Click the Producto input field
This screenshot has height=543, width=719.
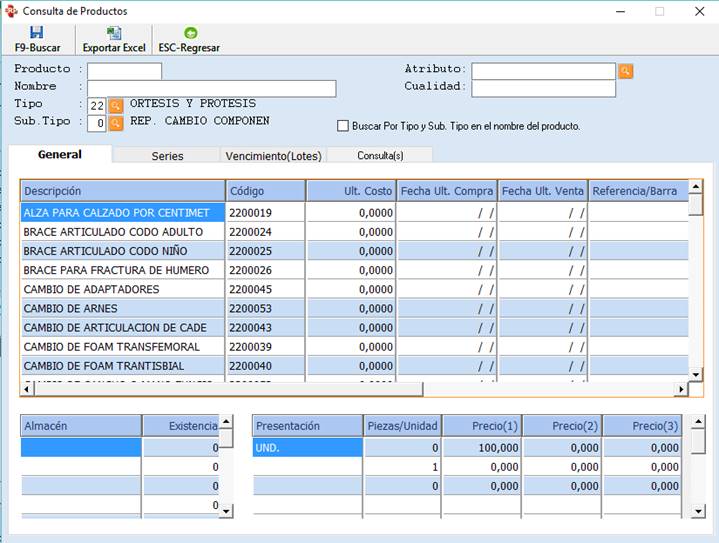click(x=124, y=71)
